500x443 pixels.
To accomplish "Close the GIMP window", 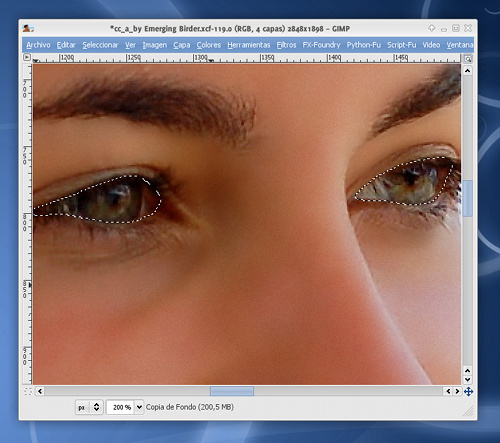I will (x=468, y=28).
